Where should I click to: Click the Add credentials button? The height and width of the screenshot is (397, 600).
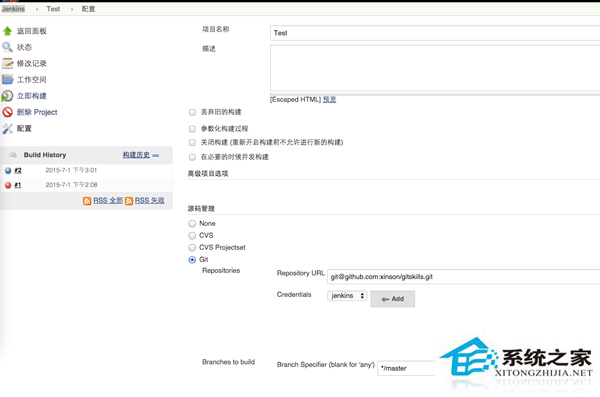tap(393, 299)
